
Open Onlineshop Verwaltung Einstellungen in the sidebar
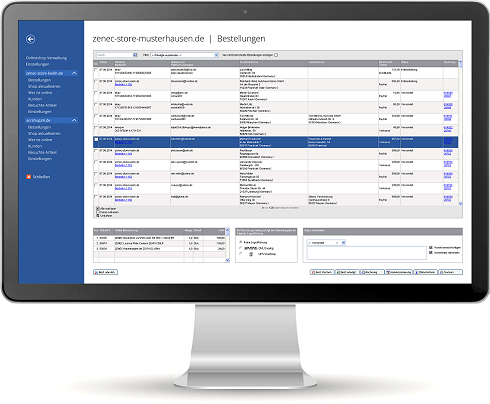coord(46,61)
